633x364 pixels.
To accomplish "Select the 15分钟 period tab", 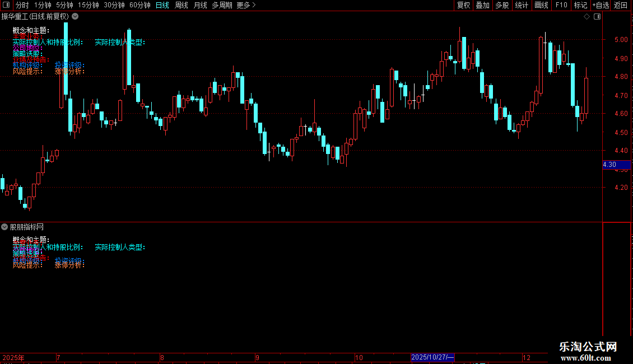I will 88,5.
